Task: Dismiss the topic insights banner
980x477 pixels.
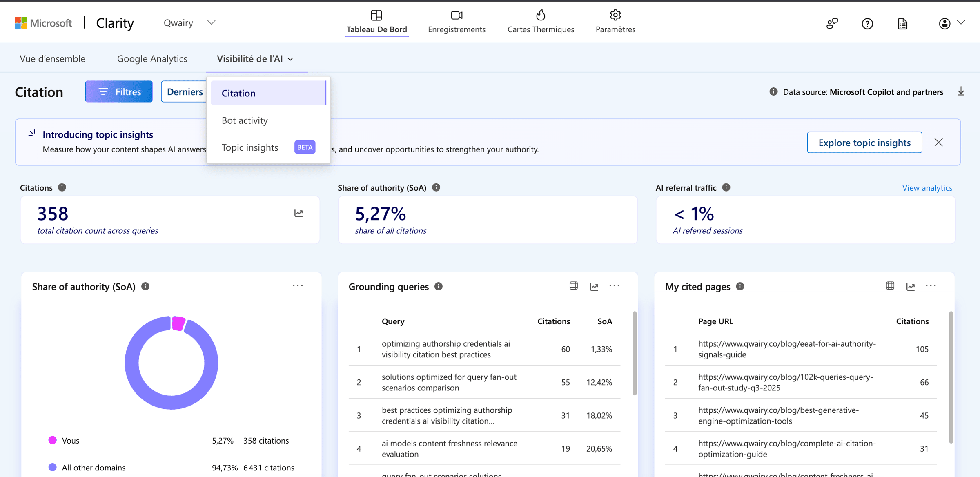Action: pyautogui.click(x=939, y=142)
